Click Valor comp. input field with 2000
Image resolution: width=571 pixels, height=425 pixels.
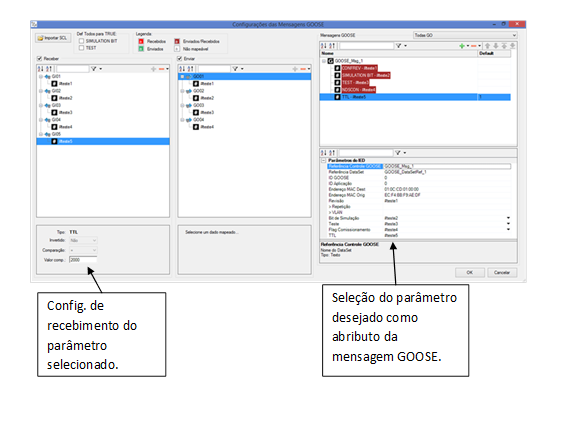point(83,260)
